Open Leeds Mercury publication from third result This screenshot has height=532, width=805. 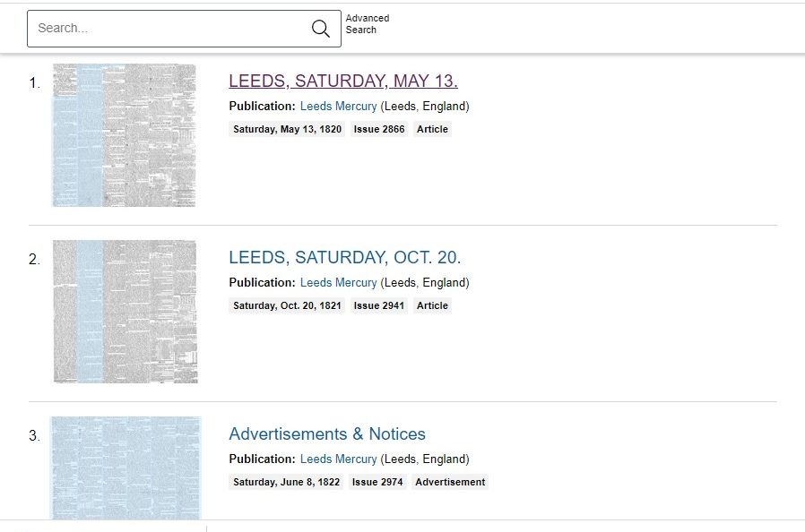click(x=338, y=459)
